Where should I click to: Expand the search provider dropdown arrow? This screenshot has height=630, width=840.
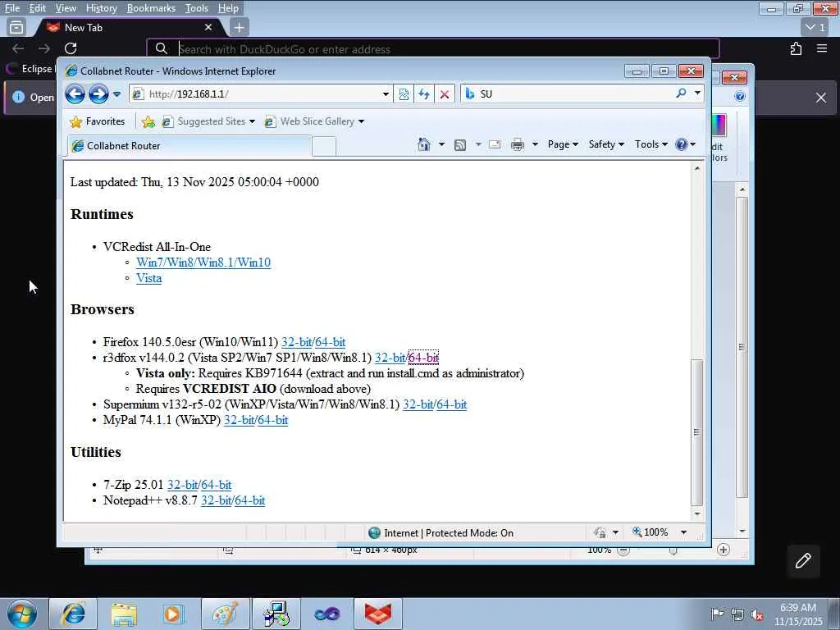697,94
